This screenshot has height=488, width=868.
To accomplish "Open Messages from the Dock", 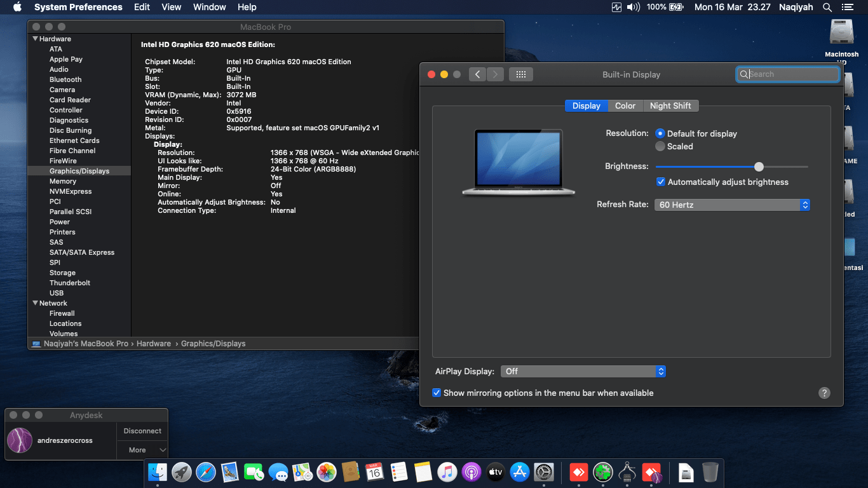I will (278, 472).
